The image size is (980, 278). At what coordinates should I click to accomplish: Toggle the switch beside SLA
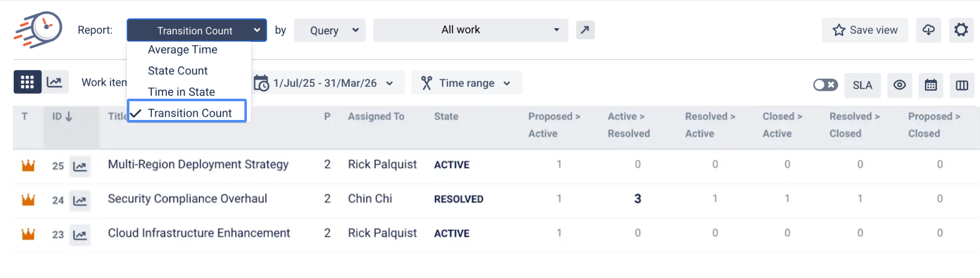coord(825,85)
